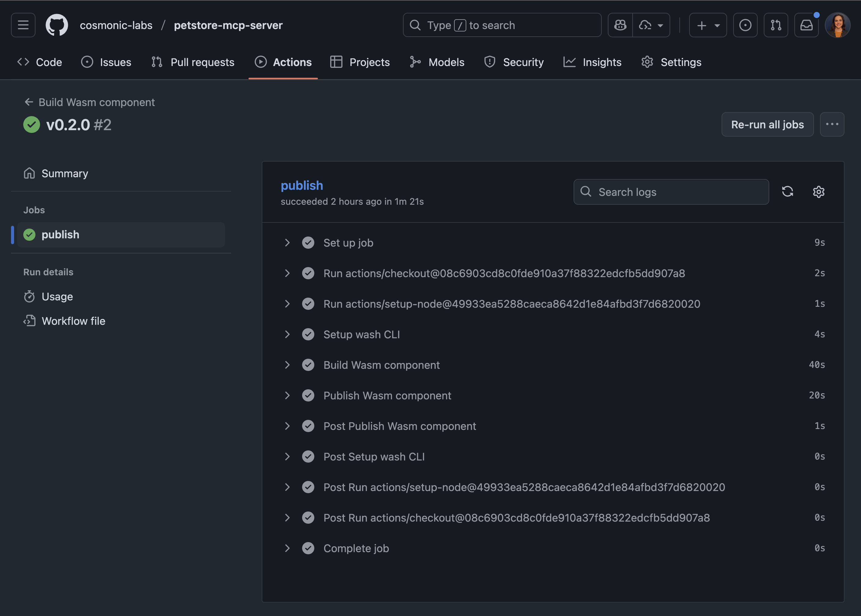
Task: Open issues circle icon in header
Action: coord(745,25)
